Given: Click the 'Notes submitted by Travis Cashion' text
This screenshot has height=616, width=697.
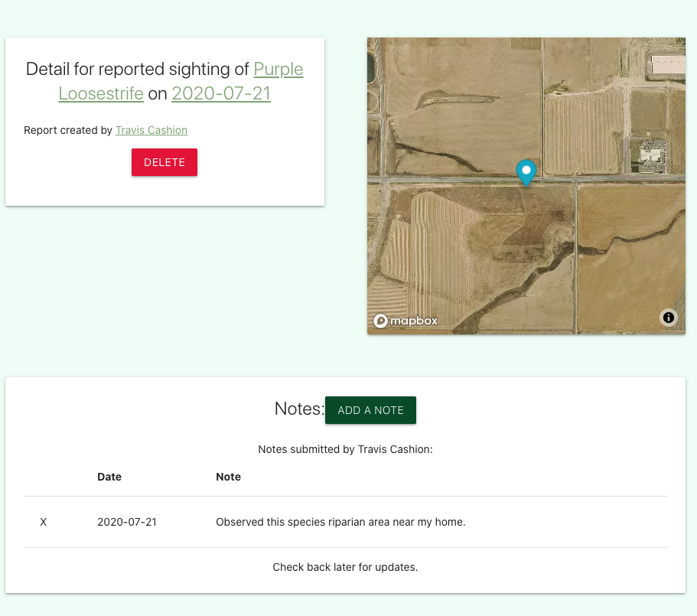Looking at the screenshot, I should coord(345,449).
